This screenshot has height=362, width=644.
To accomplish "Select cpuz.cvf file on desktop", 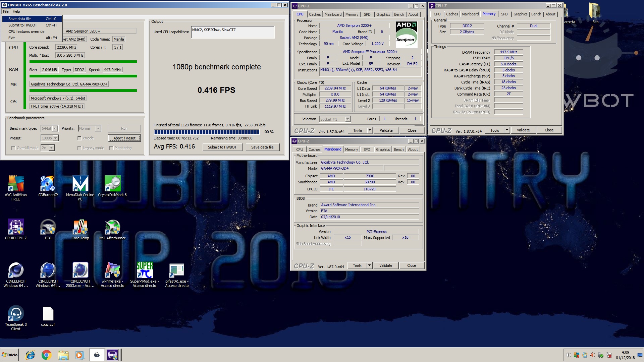I will [48, 316].
